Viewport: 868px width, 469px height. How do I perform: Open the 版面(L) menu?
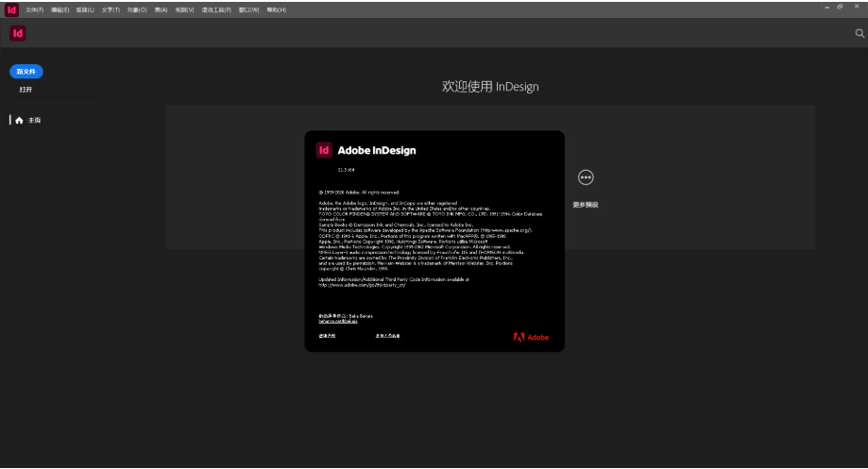click(x=85, y=10)
